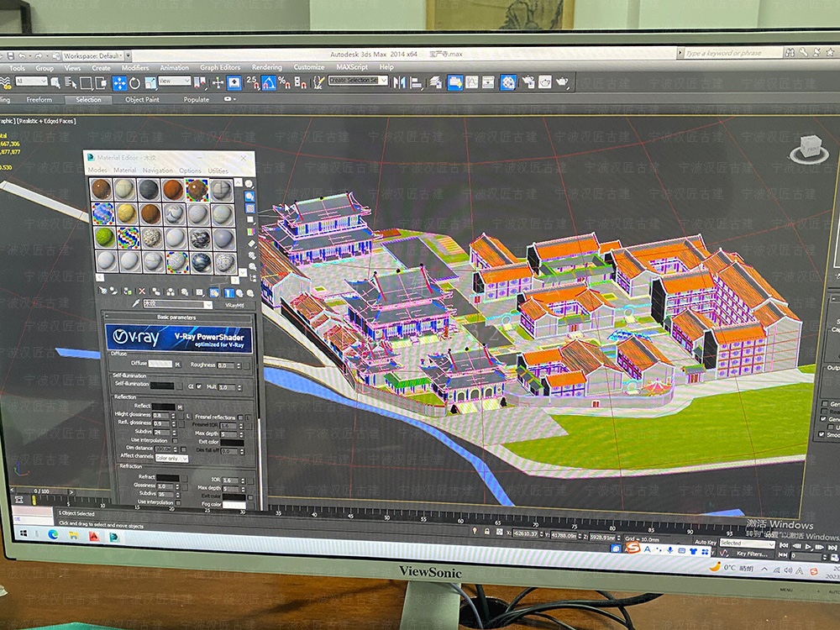This screenshot has width=840, height=630.
Task: Toggle Use interpolation under Reflection
Action: (x=176, y=440)
